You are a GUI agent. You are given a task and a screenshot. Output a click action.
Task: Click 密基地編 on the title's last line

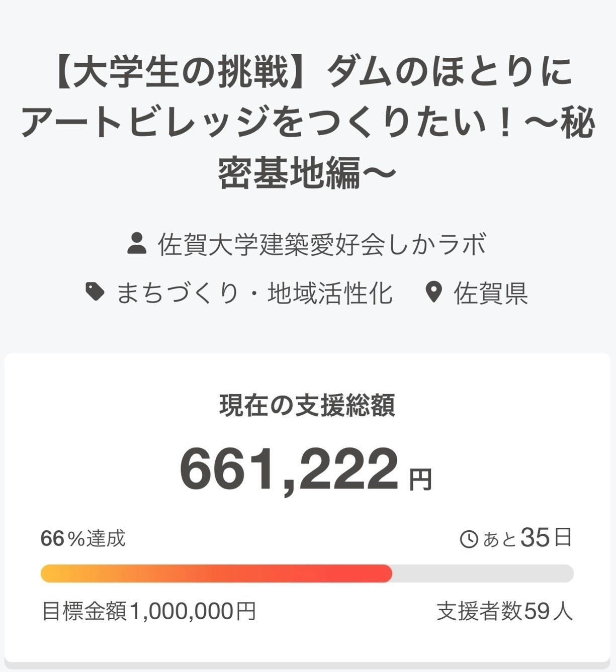(x=289, y=172)
